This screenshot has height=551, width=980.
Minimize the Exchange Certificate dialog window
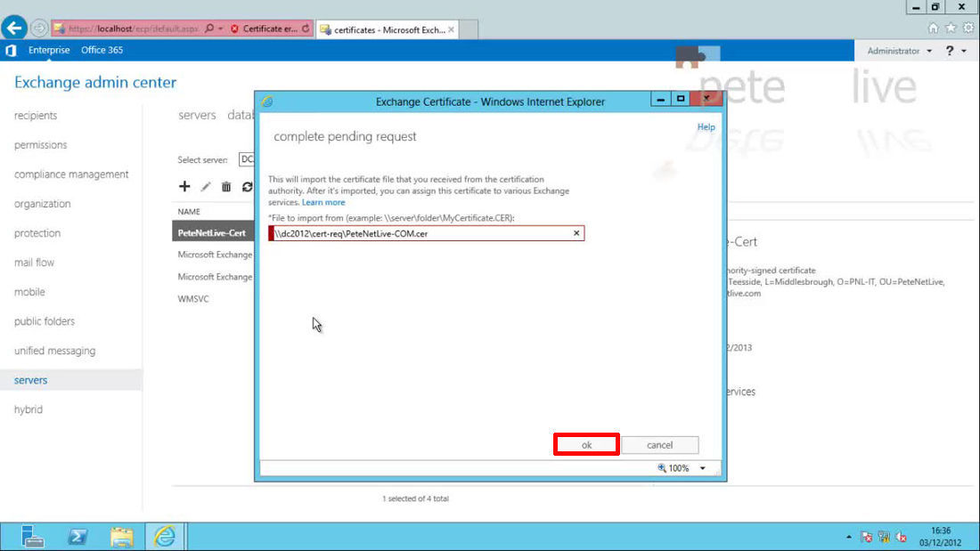point(660,99)
